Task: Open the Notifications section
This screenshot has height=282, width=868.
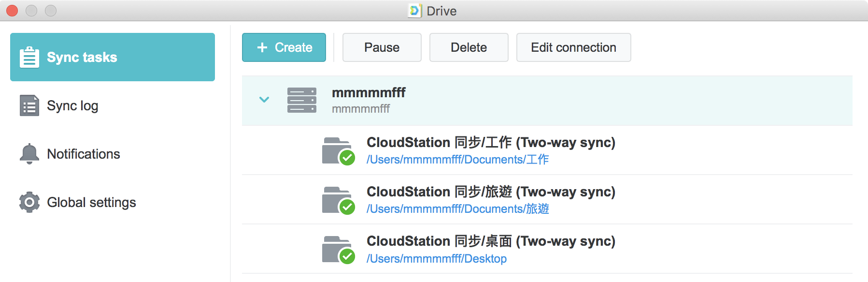Action: click(83, 154)
